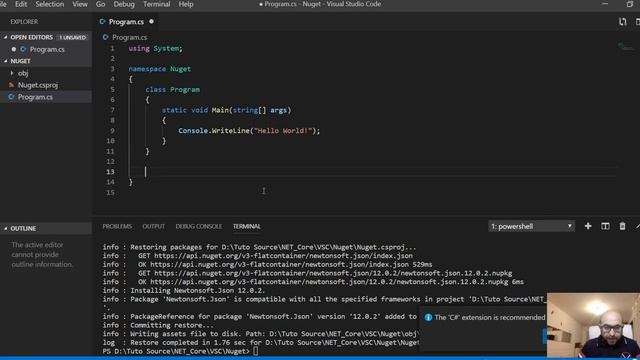Click the C# icon beside Program.cs in tree

(11, 97)
